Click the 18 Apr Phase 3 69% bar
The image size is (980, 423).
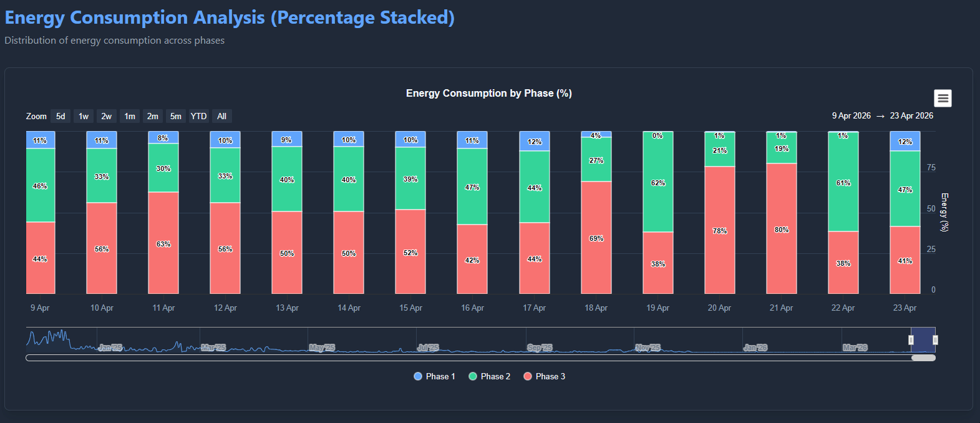click(x=596, y=237)
